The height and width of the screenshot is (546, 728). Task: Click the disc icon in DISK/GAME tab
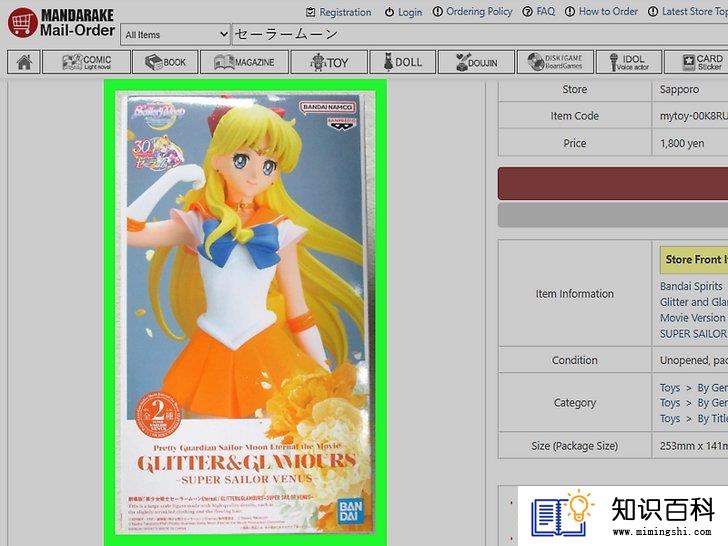536,62
